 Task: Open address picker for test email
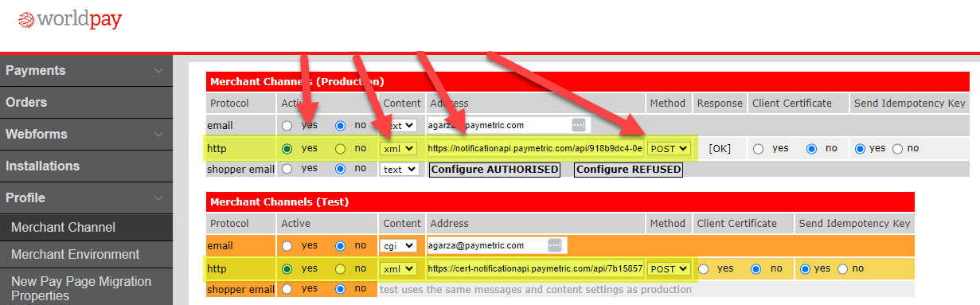[555, 245]
